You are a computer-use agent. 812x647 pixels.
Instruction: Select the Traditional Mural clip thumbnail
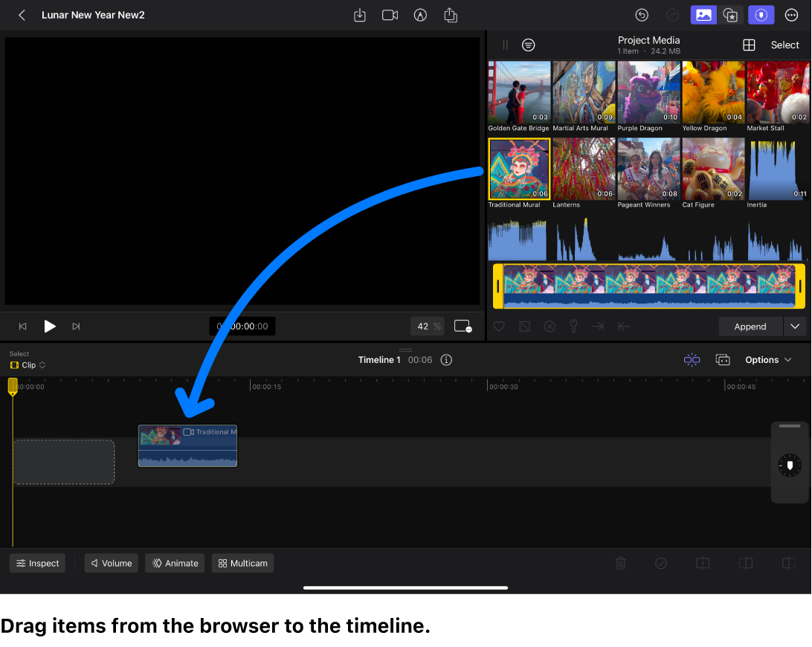518,170
